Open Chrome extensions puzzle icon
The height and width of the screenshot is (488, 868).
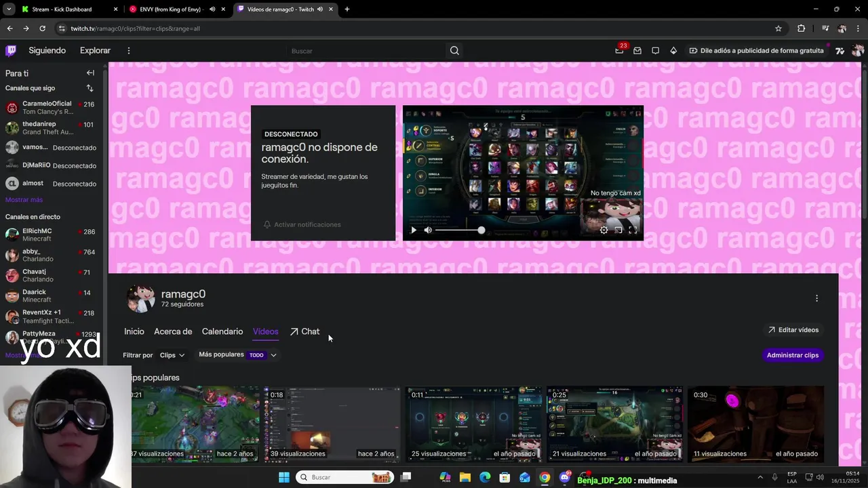[801, 28]
